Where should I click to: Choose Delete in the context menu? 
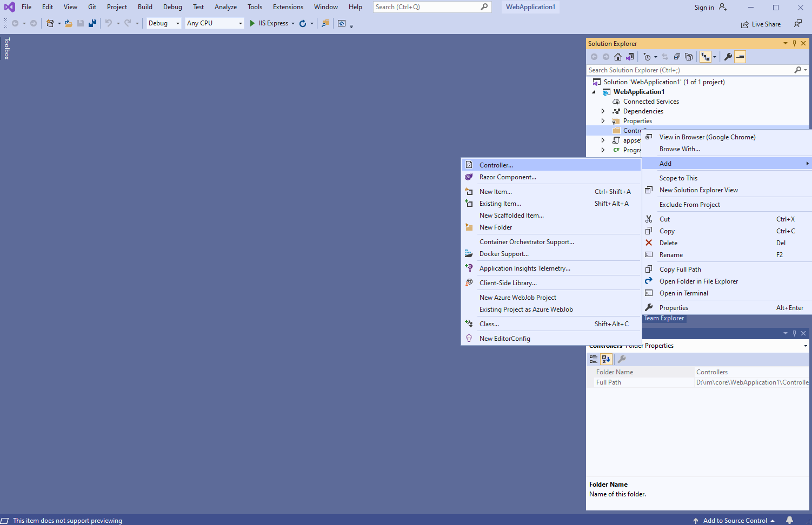[727, 243]
